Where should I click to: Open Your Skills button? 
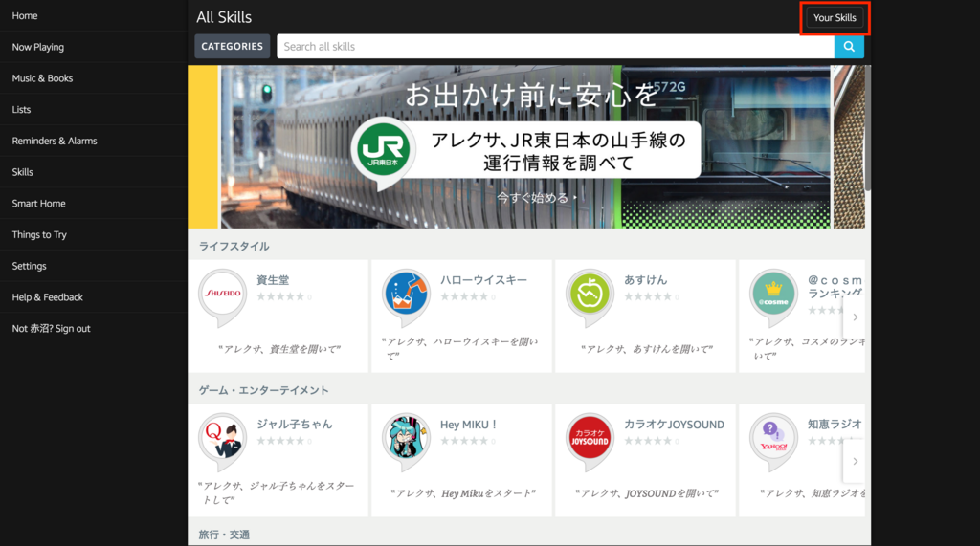point(835,17)
